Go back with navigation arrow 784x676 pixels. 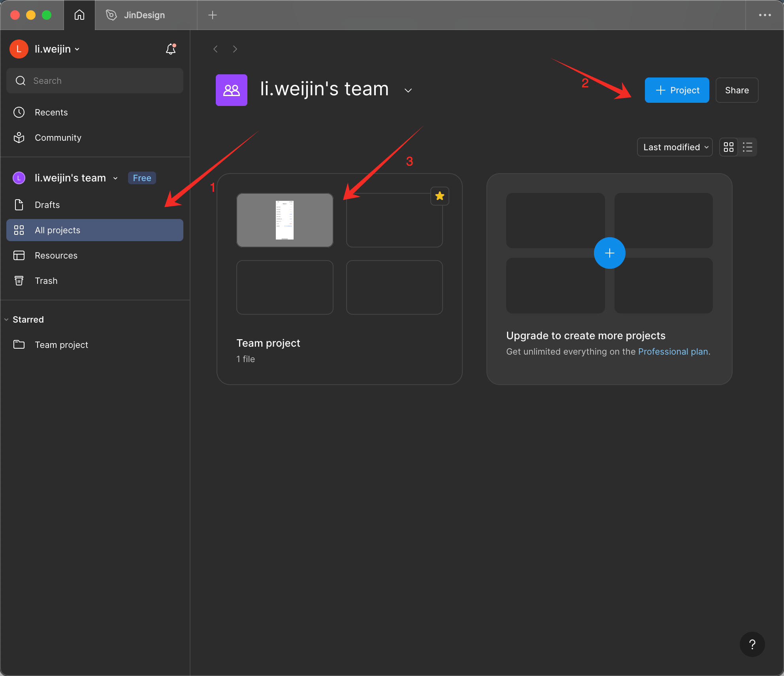tap(216, 49)
